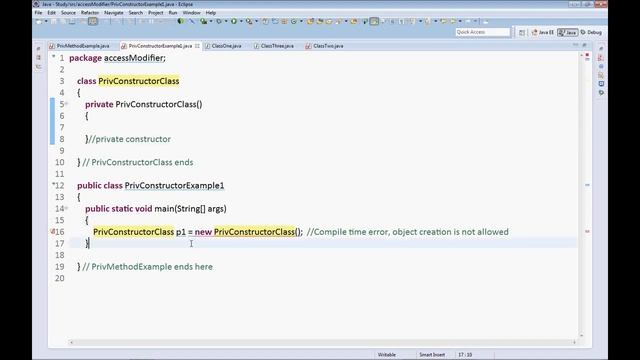Click the New file toolbar icon
The image size is (640, 360).
tap(39, 21)
